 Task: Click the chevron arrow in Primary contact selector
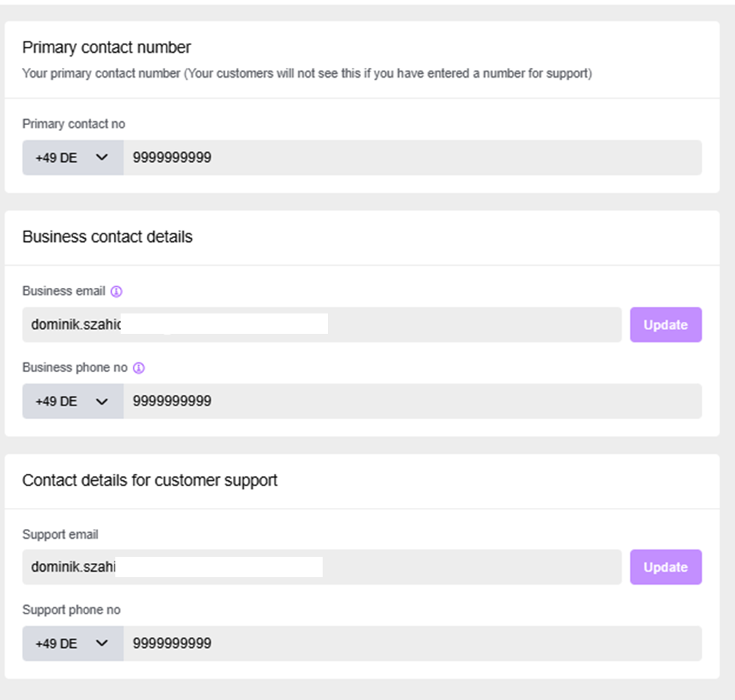coord(102,157)
